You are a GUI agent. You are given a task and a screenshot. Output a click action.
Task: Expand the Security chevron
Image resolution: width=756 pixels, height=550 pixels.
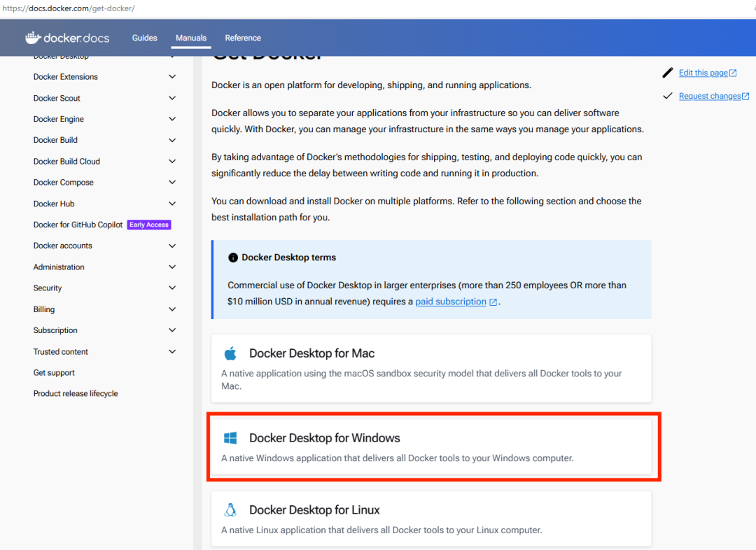pos(172,288)
